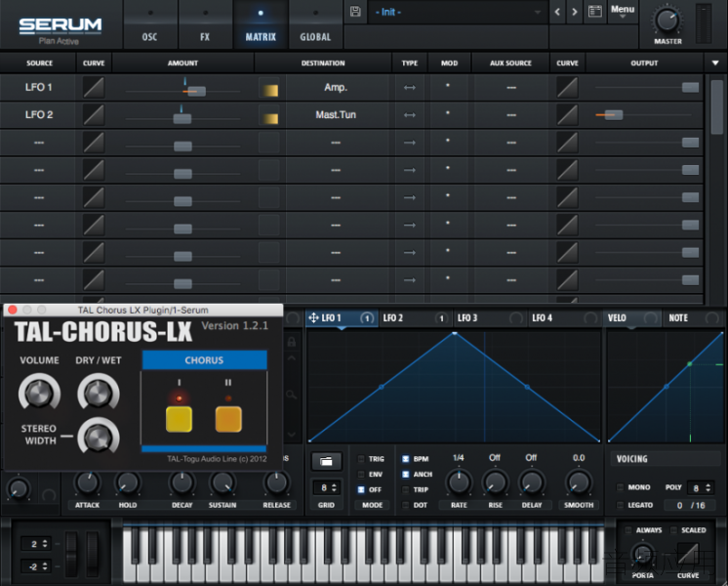Click the magnifier icon beside LFO graph
The image size is (728, 586).
point(292,395)
